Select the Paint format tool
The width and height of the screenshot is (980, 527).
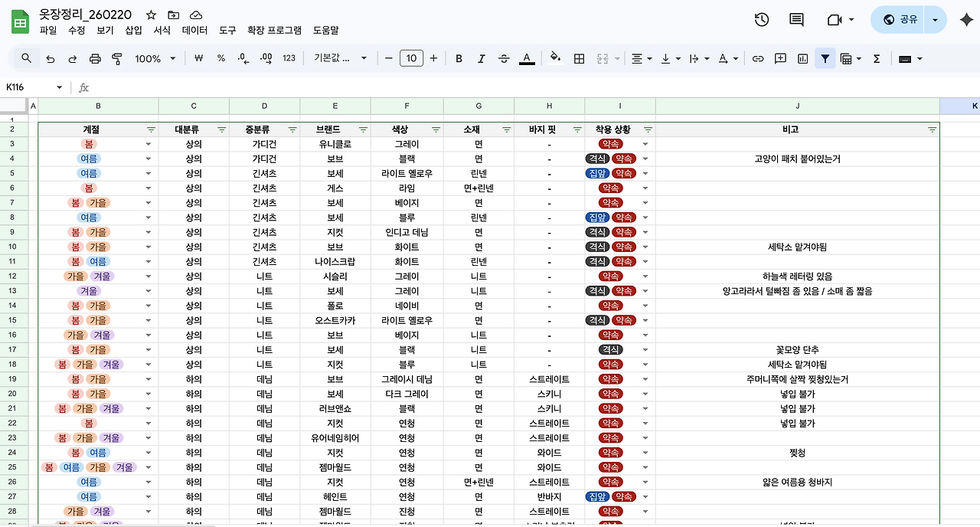(x=116, y=58)
